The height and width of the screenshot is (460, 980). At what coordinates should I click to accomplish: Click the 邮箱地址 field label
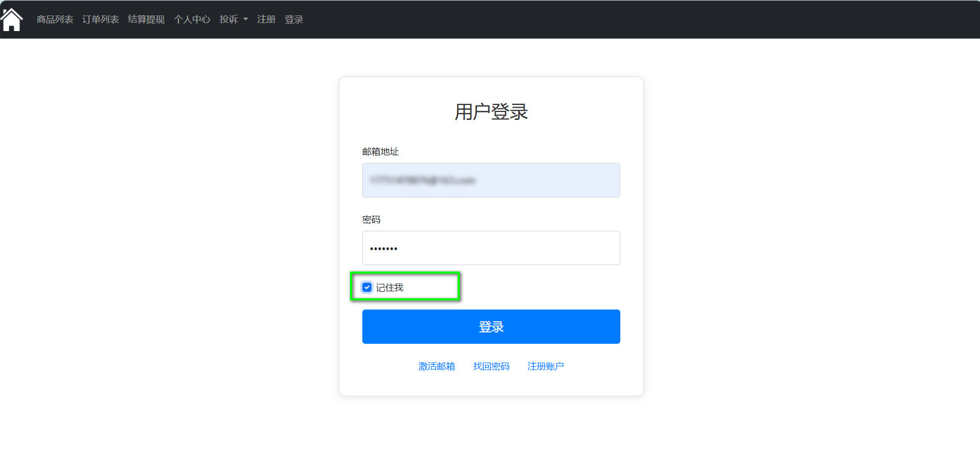(x=381, y=152)
